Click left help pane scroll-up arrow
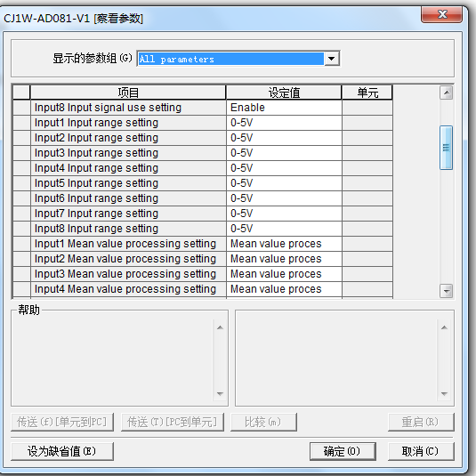This screenshot has width=476, height=476. [x=220, y=327]
